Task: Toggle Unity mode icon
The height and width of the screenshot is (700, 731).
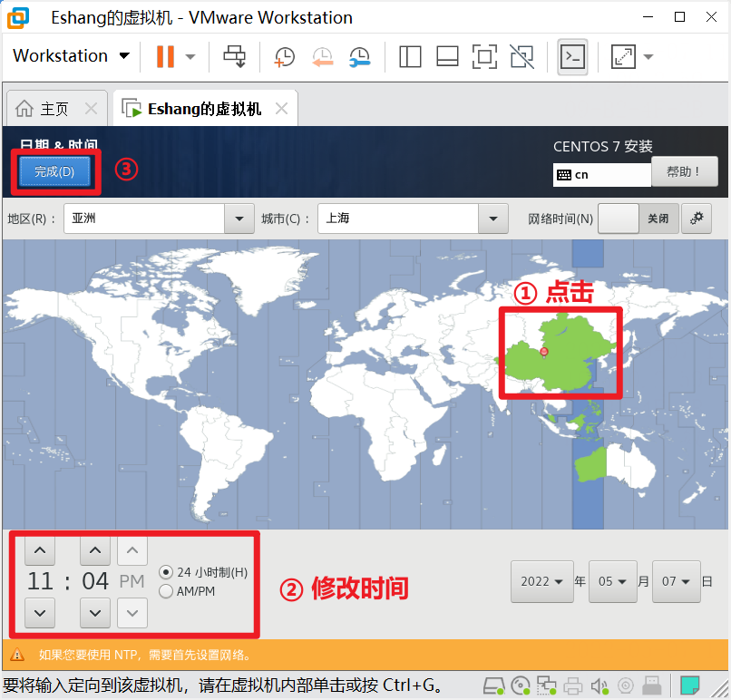Action: 522,57
